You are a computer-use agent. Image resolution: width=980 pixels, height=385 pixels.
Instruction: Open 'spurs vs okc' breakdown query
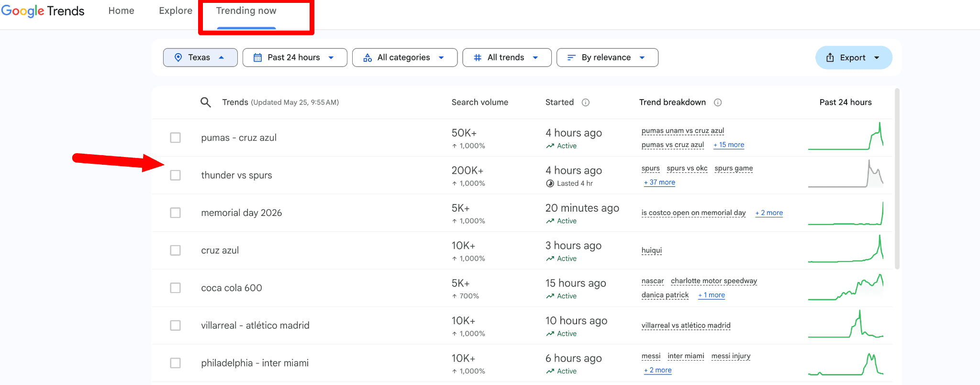point(687,168)
